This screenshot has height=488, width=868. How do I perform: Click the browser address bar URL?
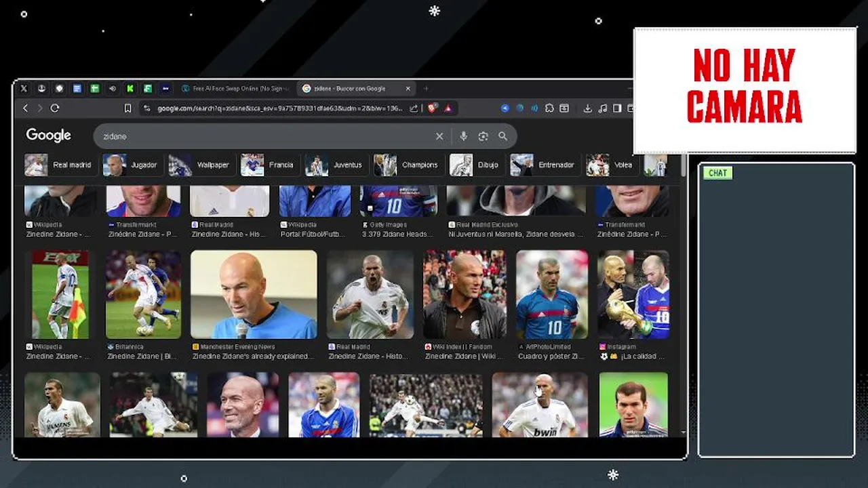coord(279,108)
